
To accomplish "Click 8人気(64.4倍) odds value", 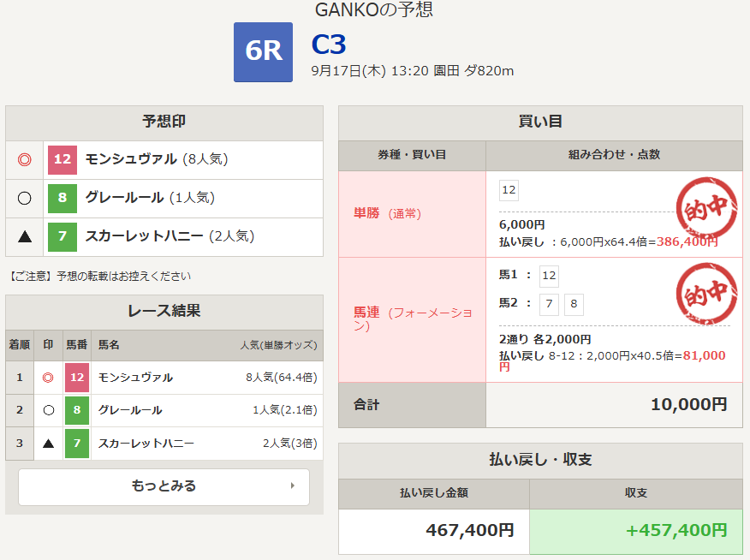I will [281, 378].
